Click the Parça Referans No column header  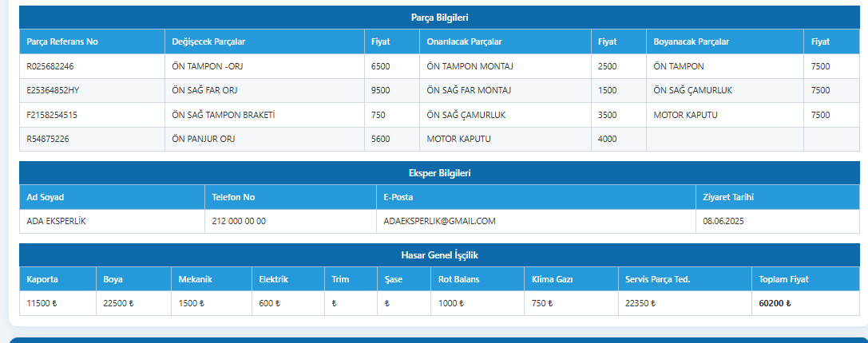coord(62,41)
